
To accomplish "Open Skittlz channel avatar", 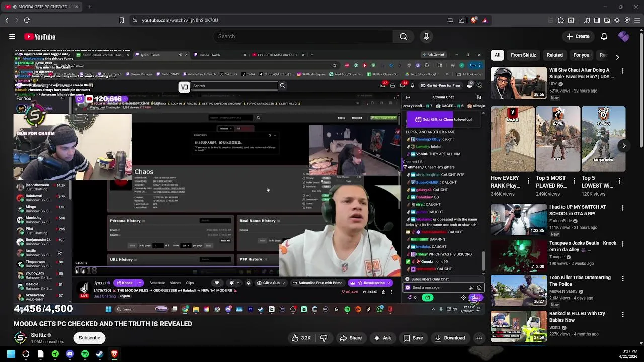I will point(20,338).
